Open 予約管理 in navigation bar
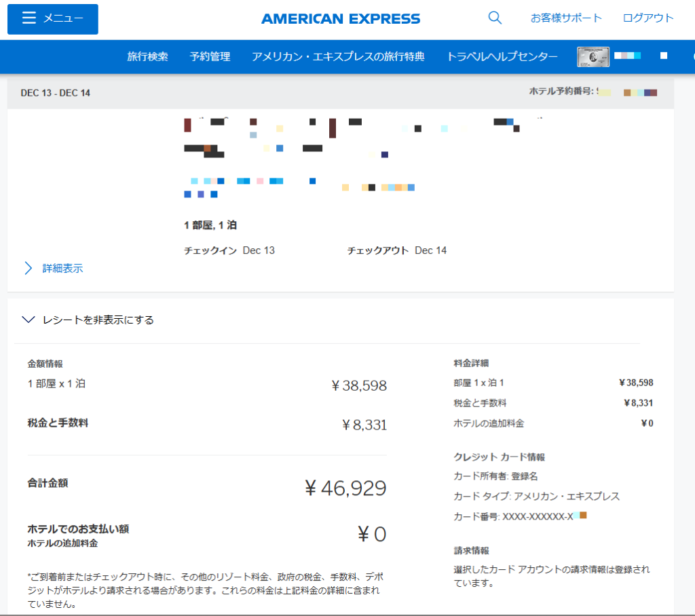 click(x=210, y=56)
